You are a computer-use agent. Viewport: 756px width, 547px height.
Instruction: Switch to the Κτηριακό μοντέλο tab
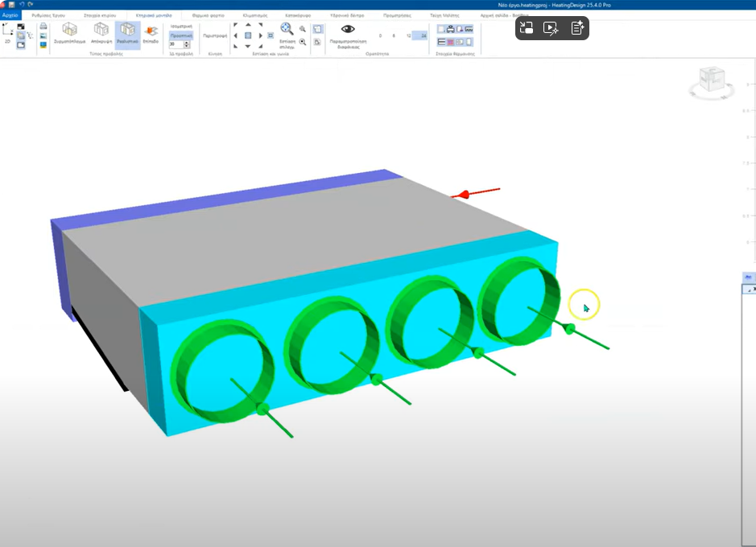[154, 15]
